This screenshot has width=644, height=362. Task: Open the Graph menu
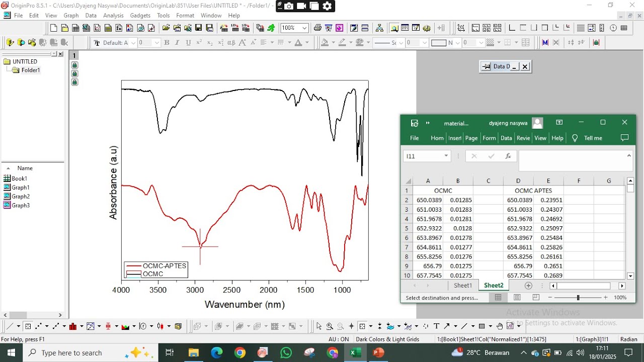71,16
